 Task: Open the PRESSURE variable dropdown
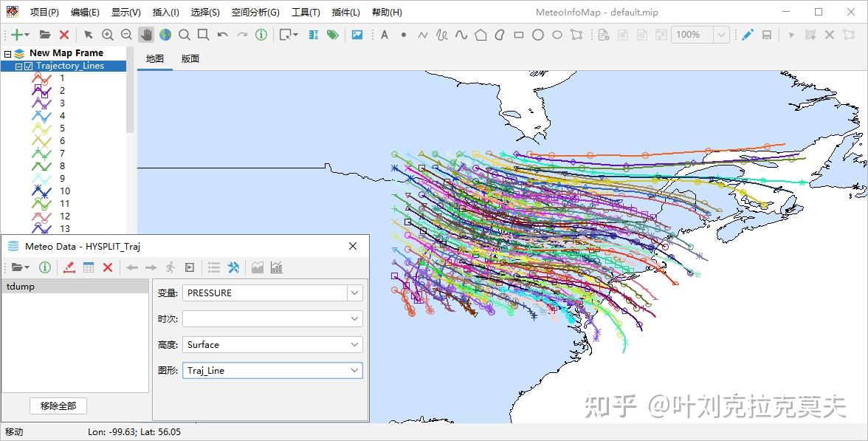pyautogui.click(x=355, y=293)
